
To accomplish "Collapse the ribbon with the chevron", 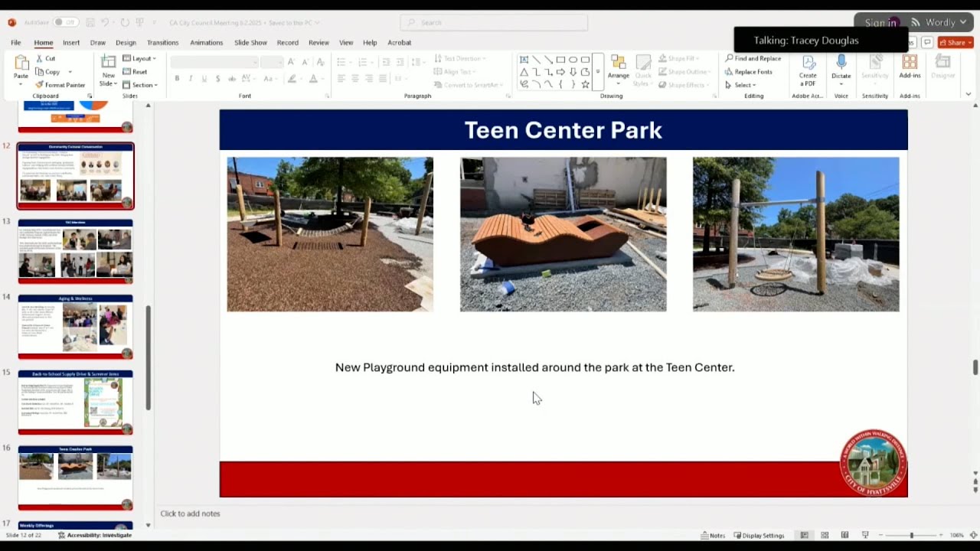I will (x=969, y=95).
